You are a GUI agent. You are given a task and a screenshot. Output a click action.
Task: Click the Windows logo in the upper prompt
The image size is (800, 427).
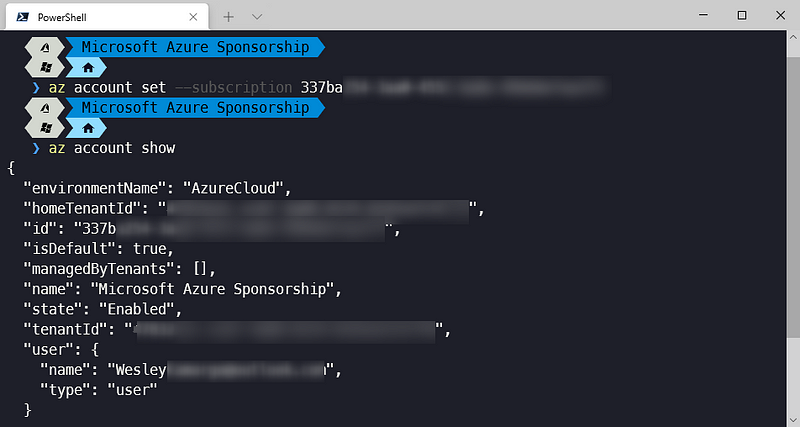(x=44, y=68)
